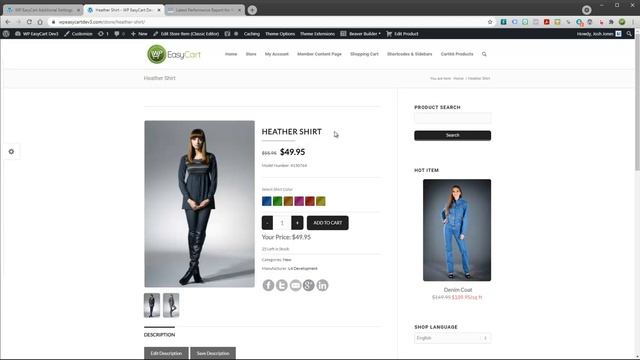Click the product search input field
This screenshot has height=360, width=640.
coord(452,118)
